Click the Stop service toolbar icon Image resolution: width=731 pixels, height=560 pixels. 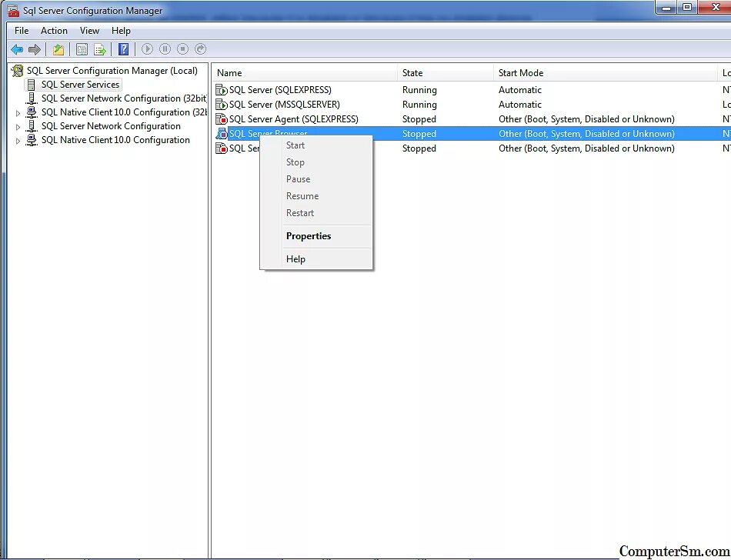tap(183, 49)
